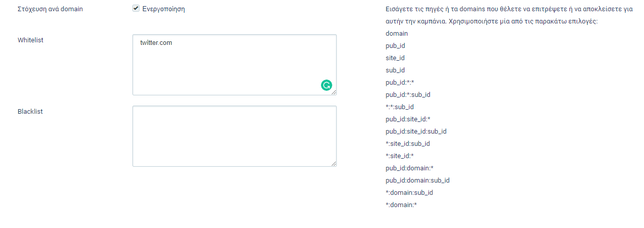Click the Whitelist field label

(31, 40)
